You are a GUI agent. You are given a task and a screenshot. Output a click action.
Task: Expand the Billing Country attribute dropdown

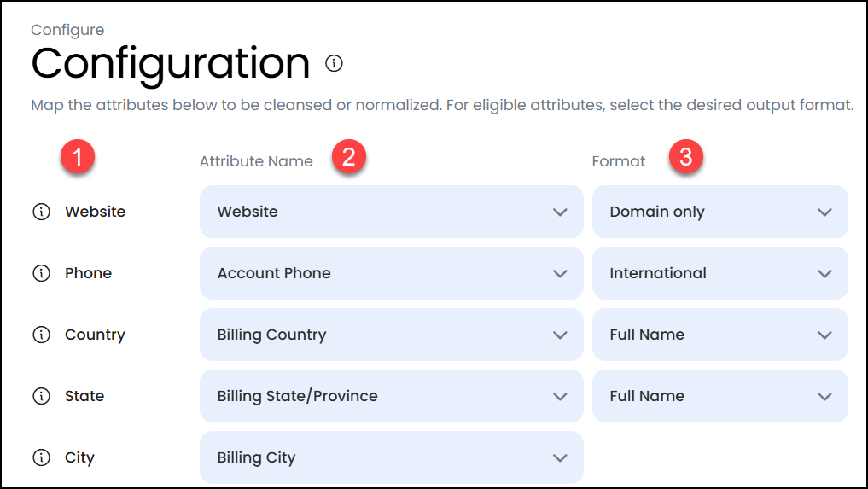click(x=391, y=335)
